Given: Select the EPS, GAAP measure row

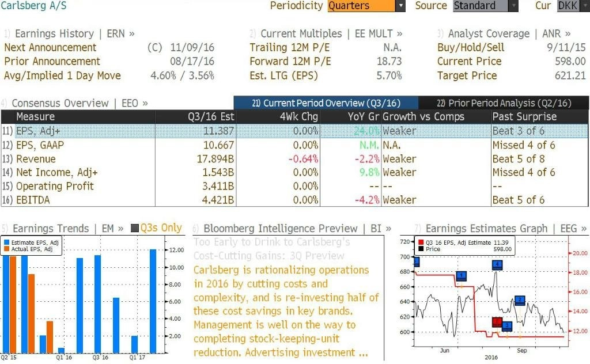Looking at the screenshot, I should [294, 145].
